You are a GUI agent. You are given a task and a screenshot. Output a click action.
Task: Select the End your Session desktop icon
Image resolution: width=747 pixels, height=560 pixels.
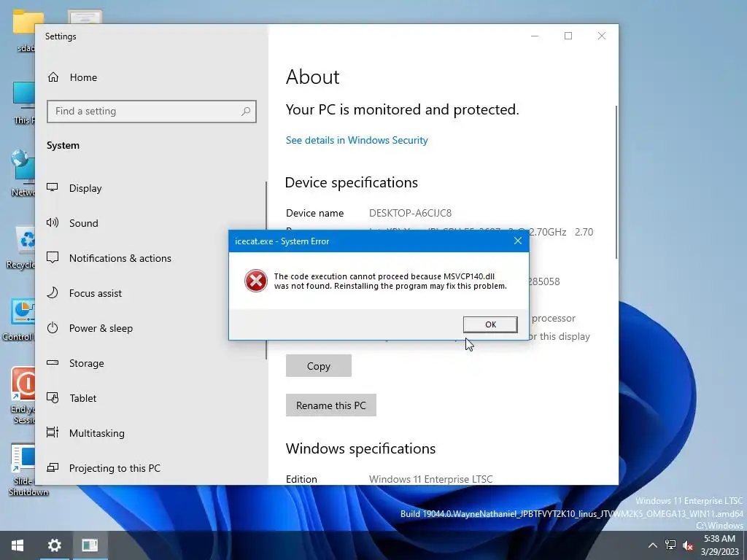coord(23,395)
